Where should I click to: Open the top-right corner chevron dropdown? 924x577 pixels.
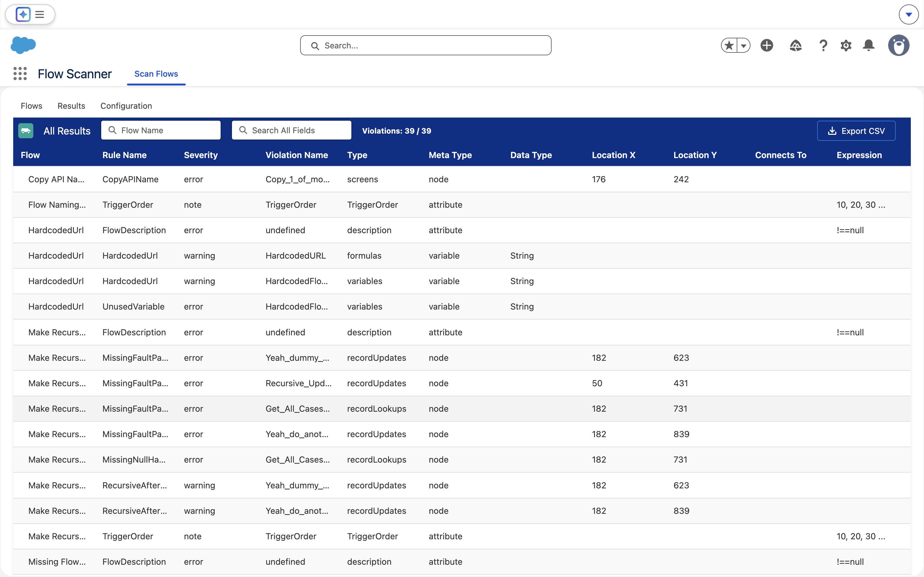pos(908,14)
